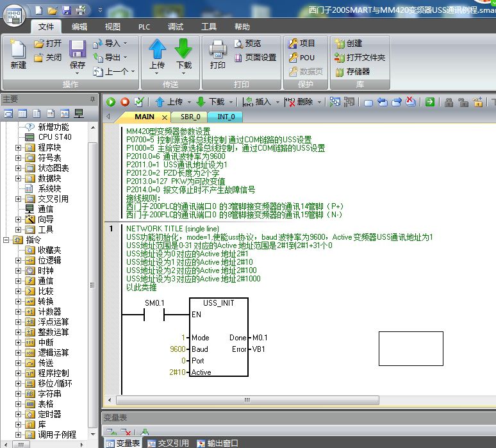Expand the 位逻辑 instruction folder
496x448 pixels.
point(19,260)
